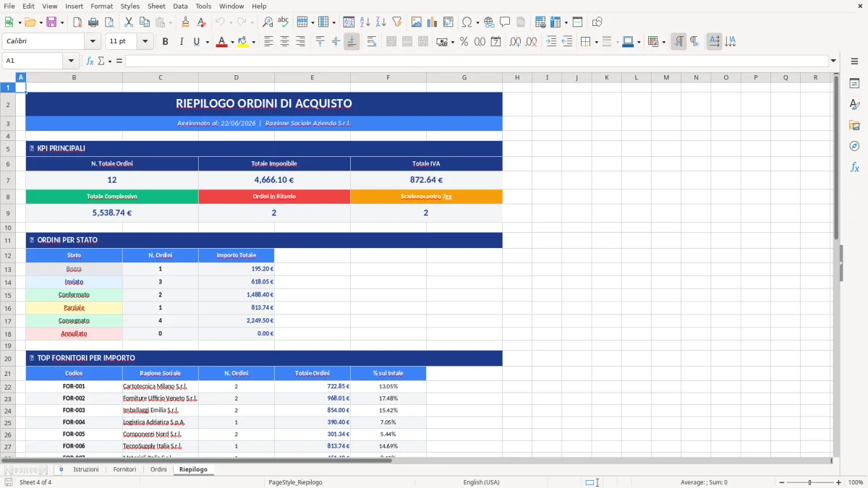Cut selection with the scissors icon
The image size is (868, 488).
[129, 22]
